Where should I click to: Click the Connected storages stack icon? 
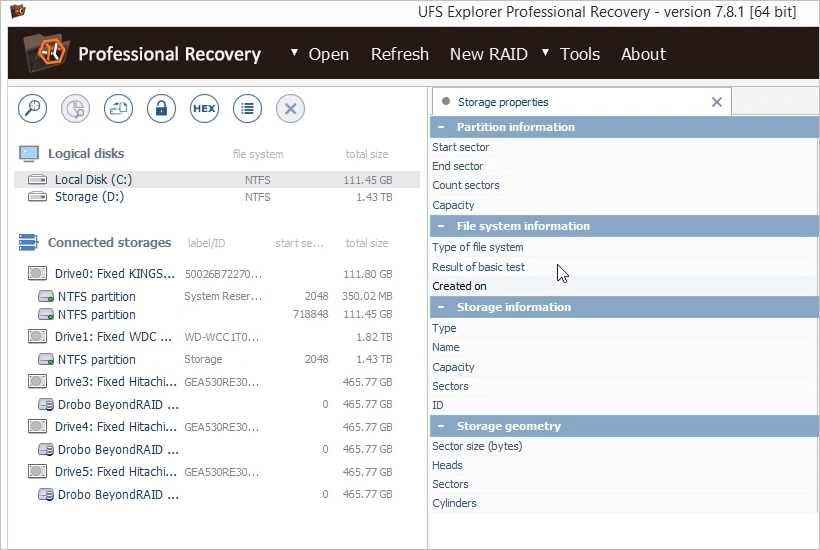tap(28, 243)
